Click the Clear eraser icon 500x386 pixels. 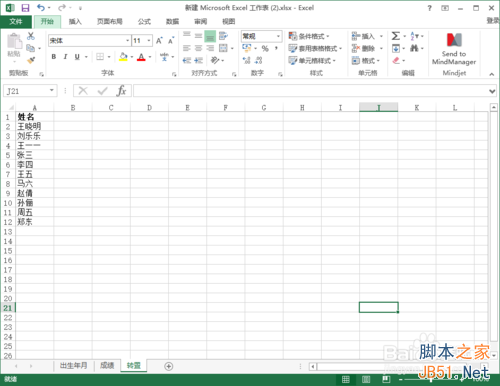coord(396,60)
